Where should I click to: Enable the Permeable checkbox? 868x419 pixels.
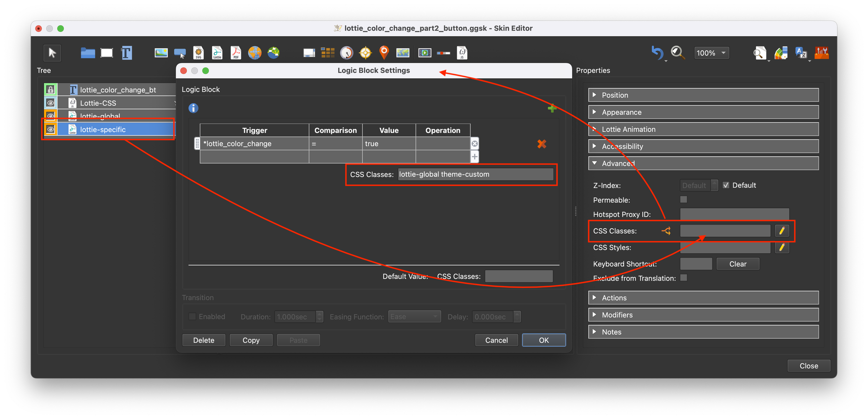pyautogui.click(x=684, y=199)
